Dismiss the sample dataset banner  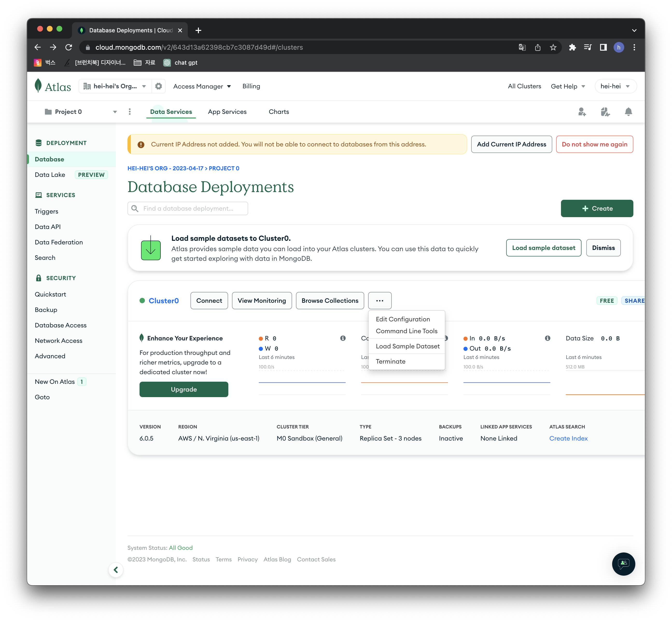603,248
